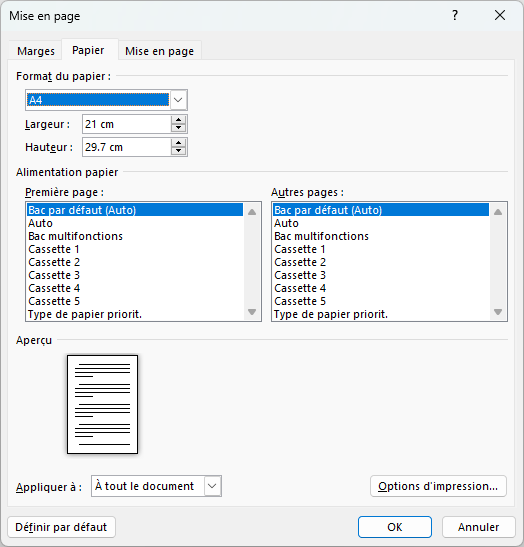This screenshot has height=547, width=524.
Task: Choose Bac multifonctions in Première page list
Action: tap(135, 236)
